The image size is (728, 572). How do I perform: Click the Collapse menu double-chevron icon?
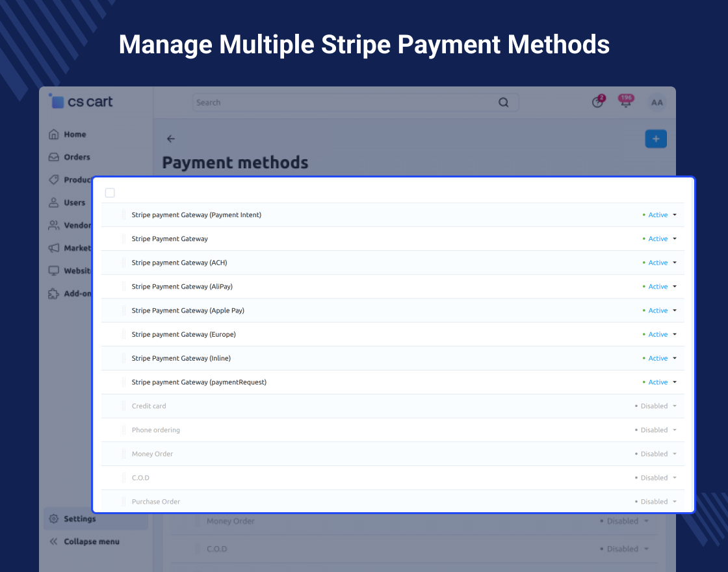pyautogui.click(x=54, y=541)
